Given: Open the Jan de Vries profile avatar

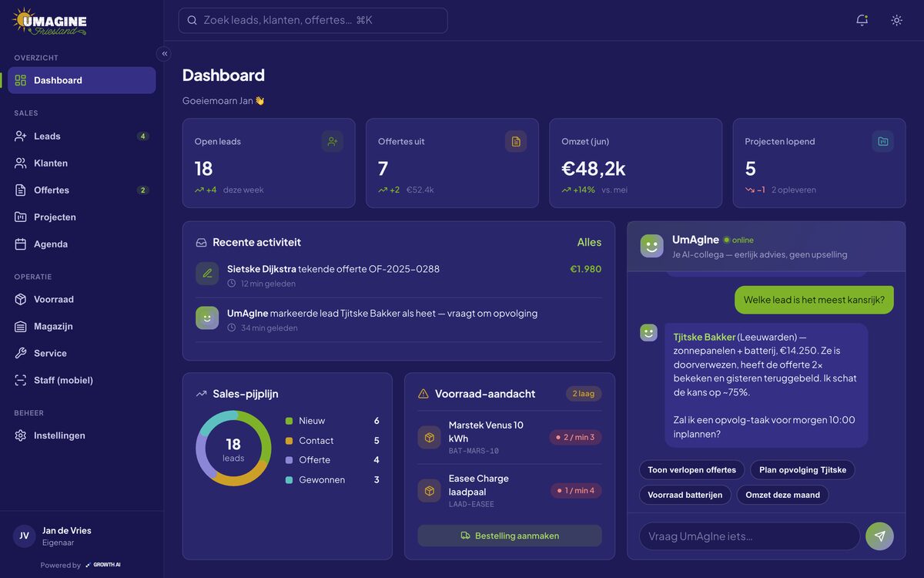Looking at the screenshot, I should click(x=24, y=536).
